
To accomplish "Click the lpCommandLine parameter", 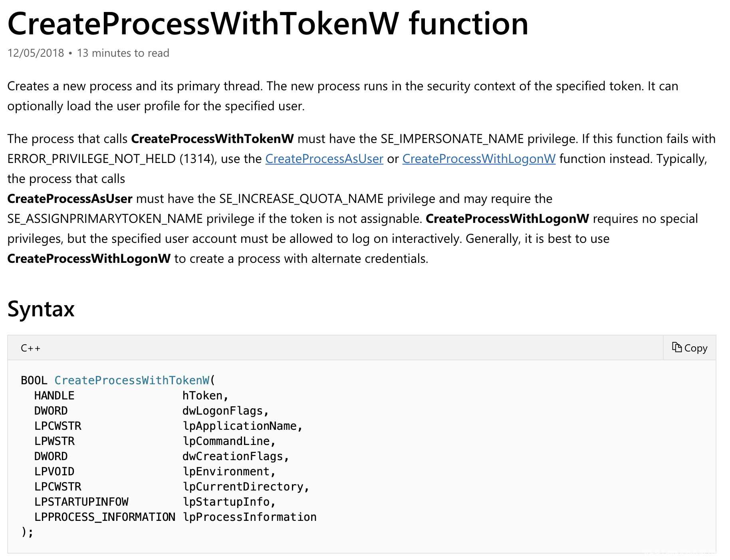I will (226, 441).
